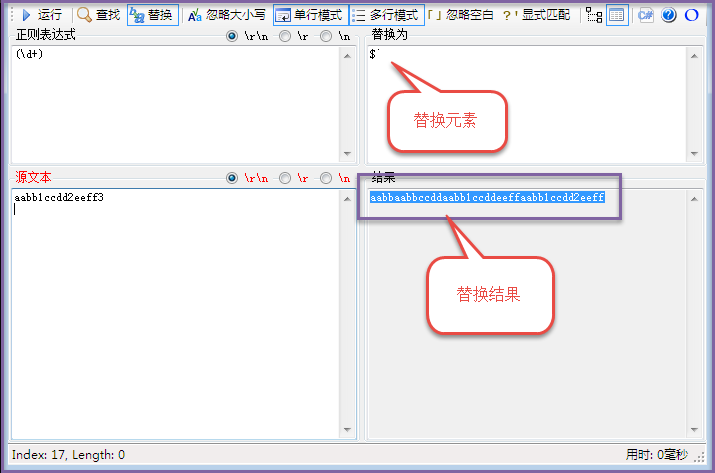Select \r\n radio for regex line endings
715x473 pixels.
233,36
